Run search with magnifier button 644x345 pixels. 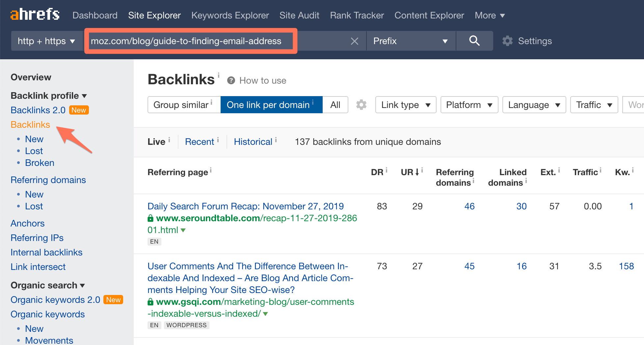pyautogui.click(x=474, y=41)
